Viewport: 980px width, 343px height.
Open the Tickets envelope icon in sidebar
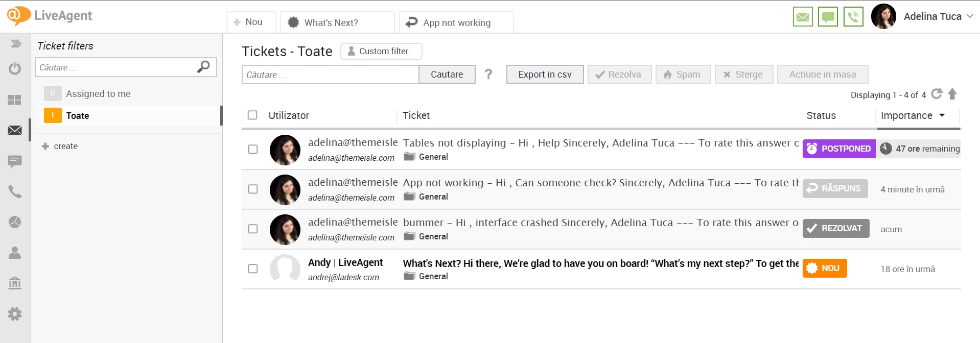coord(15,130)
